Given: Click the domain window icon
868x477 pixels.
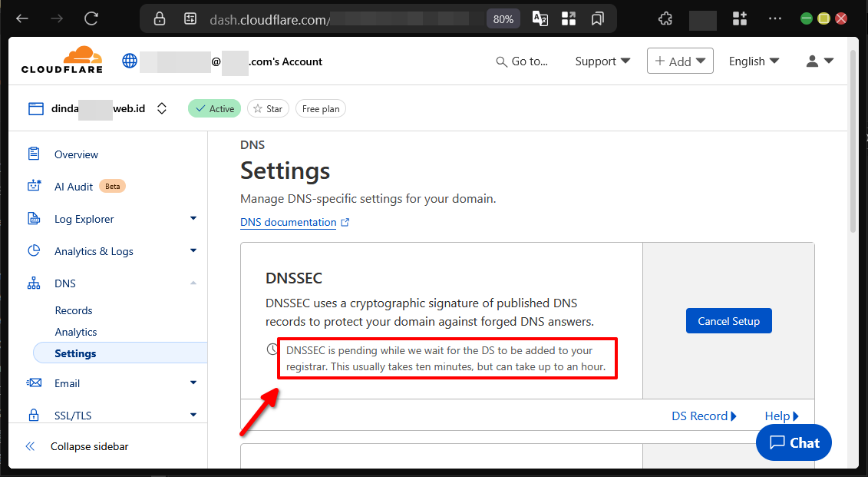Looking at the screenshot, I should [36, 108].
